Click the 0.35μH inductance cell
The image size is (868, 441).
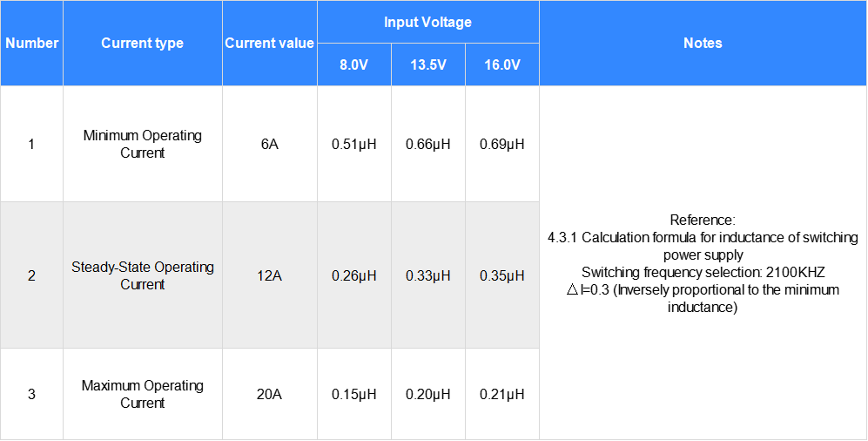click(x=501, y=275)
